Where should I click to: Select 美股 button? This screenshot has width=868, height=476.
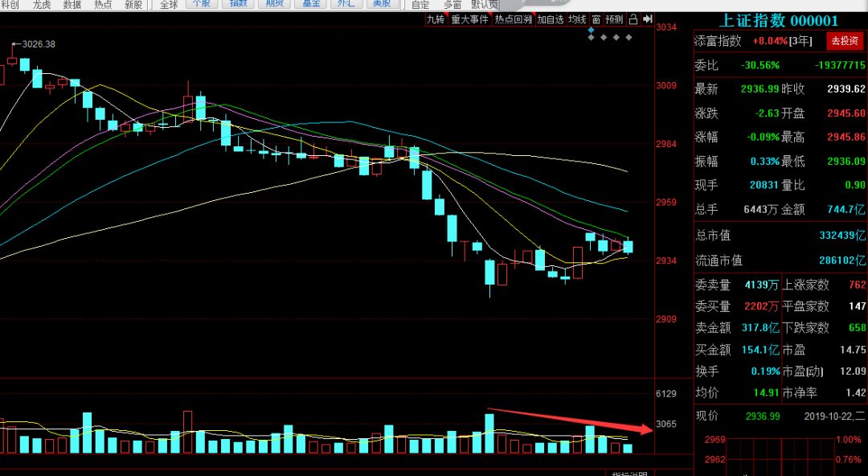pyautogui.click(x=382, y=4)
